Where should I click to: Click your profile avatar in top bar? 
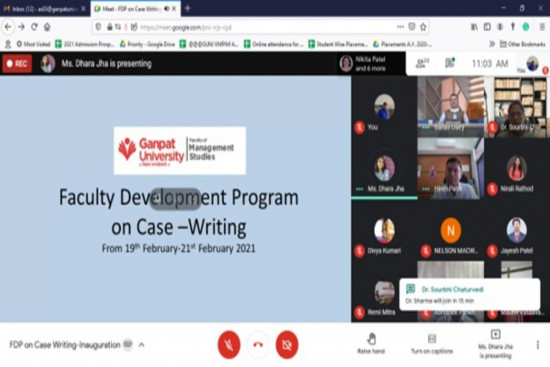point(532,64)
